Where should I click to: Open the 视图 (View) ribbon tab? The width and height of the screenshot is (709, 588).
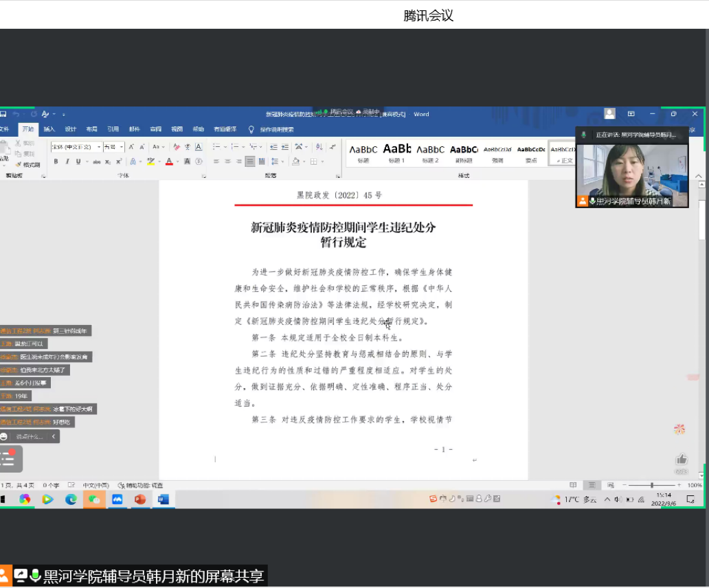[177, 129]
